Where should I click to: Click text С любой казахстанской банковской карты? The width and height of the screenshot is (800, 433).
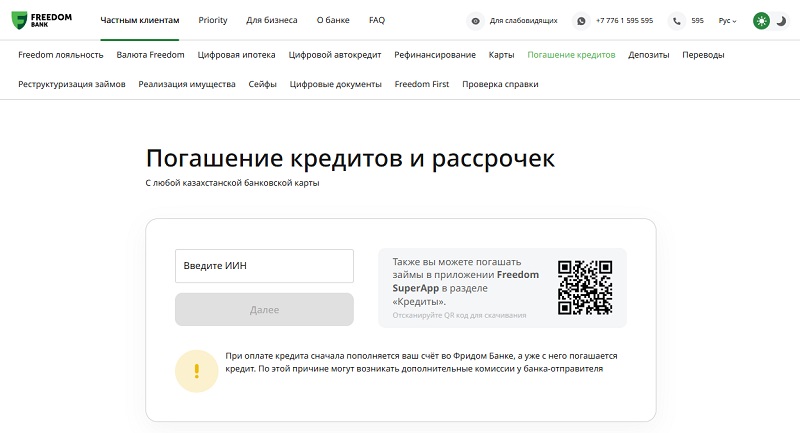[x=232, y=183]
